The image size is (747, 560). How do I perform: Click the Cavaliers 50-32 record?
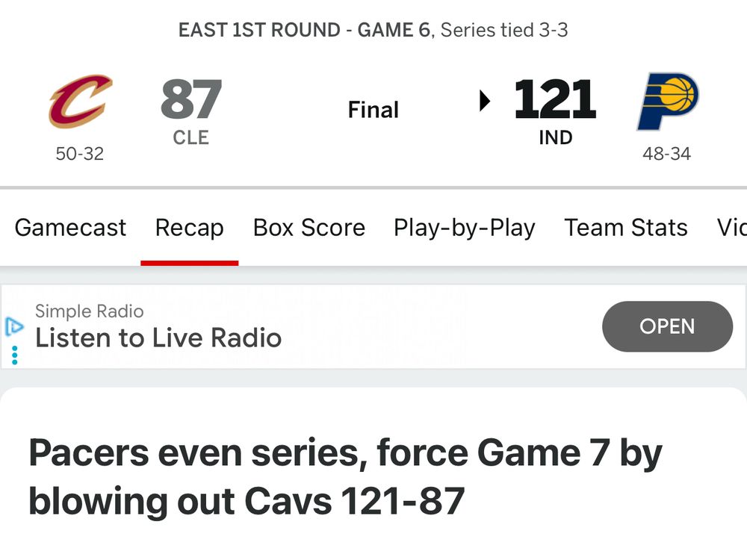click(78, 154)
